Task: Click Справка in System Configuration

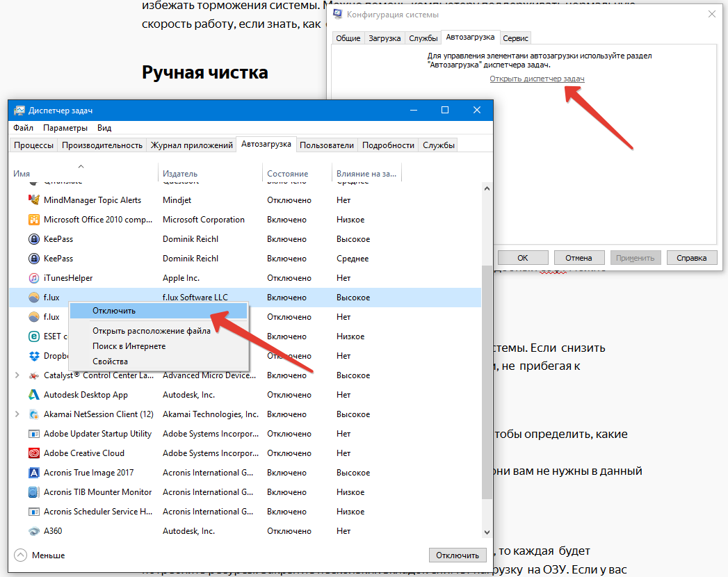Action: coord(691,258)
